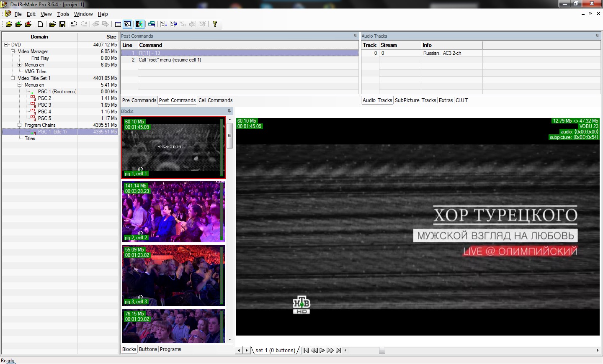Image resolution: width=603 pixels, height=364 pixels.
Task: Open the Tools menu
Action: click(x=63, y=14)
